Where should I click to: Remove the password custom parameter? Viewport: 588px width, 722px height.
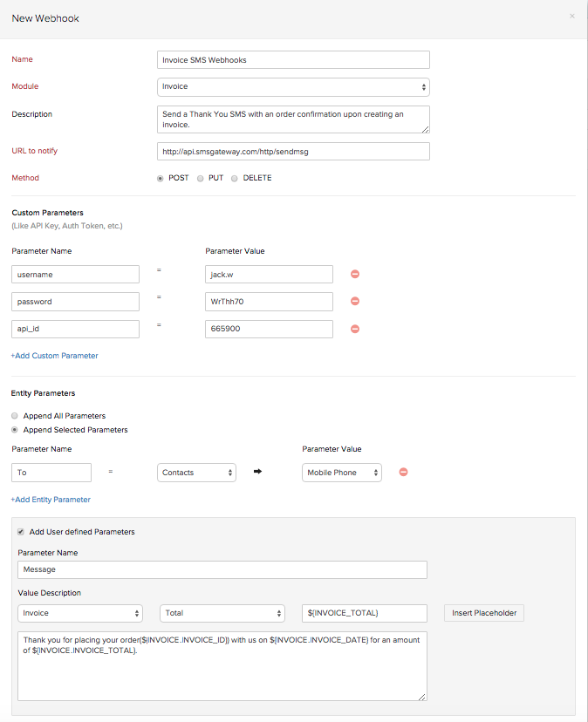354,301
